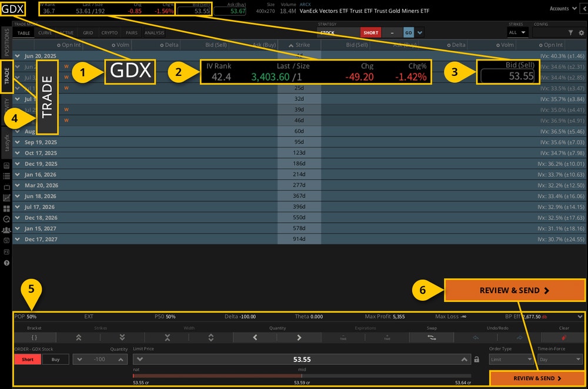Open the Config gear settings
Screen dimensions: 588x389
click(x=582, y=32)
